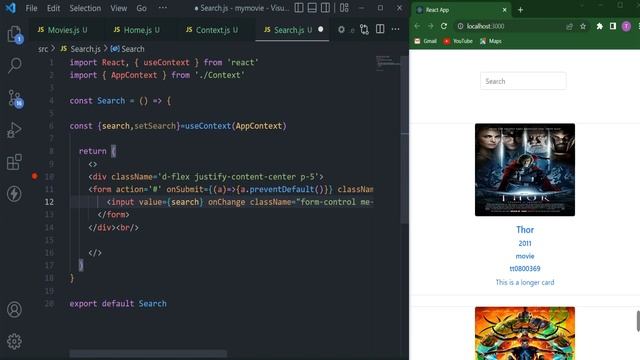Click the editor settings gear icon
The width and height of the screenshot is (640, 360).
pos(341,29)
